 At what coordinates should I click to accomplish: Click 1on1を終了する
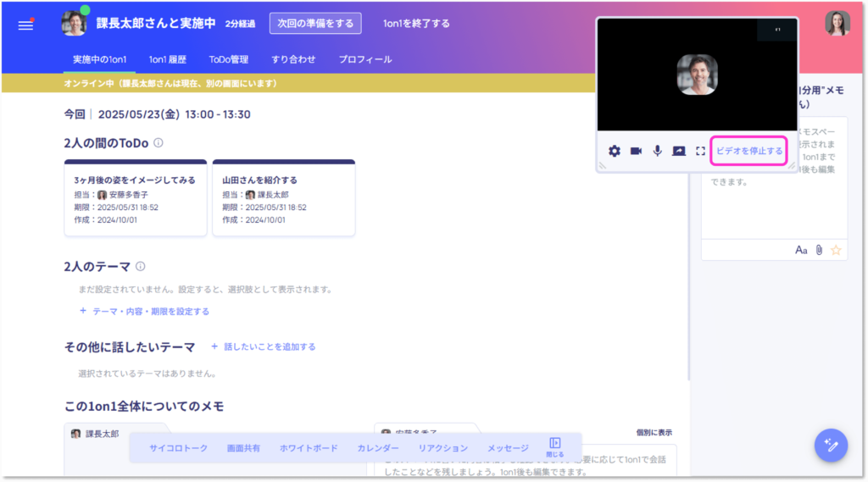416,23
